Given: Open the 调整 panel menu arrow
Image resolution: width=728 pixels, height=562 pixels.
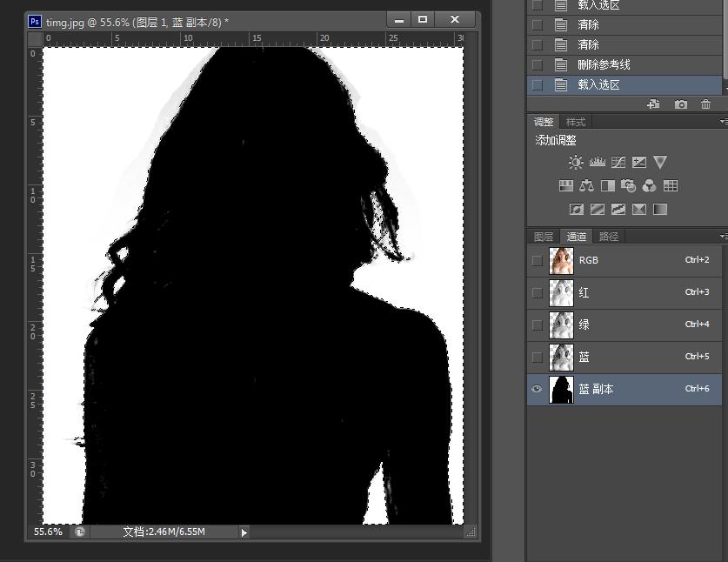Looking at the screenshot, I should pos(723,121).
